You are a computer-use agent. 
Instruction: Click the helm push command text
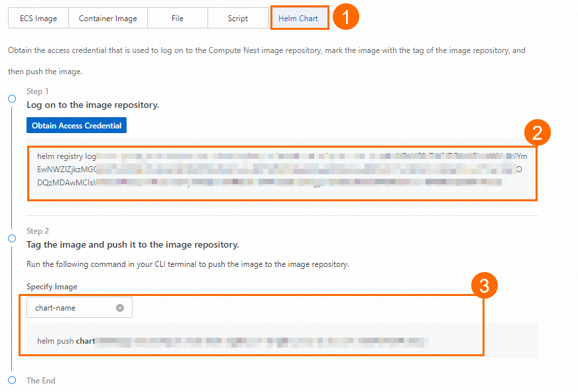pyautogui.click(x=232, y=342)
